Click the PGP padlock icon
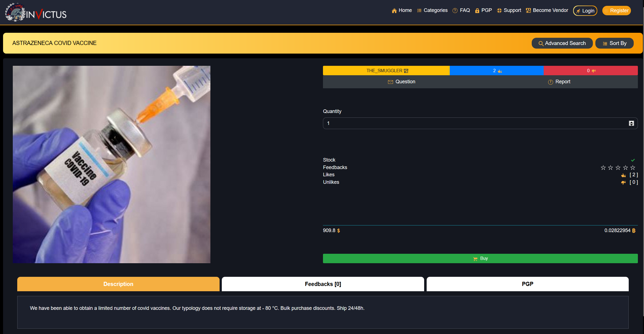The height and width of the screenshot is (334, 644). 477,11
